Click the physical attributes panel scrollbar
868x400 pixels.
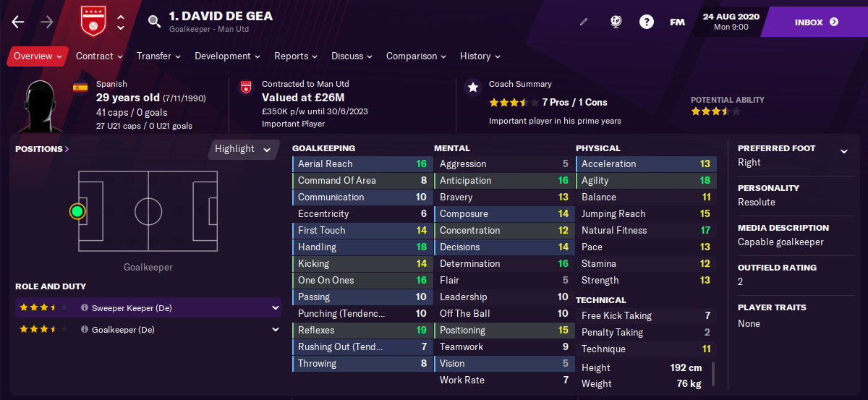coord(713,374)
